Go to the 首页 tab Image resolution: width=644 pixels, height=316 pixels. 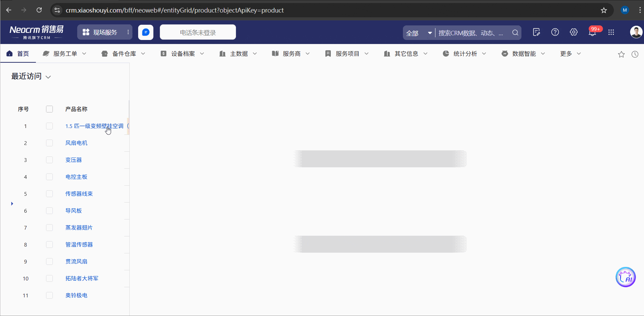[18, 54]
